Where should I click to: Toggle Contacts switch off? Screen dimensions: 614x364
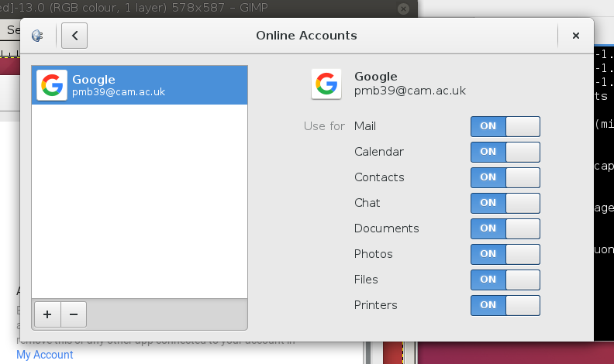tap(505, 177)
